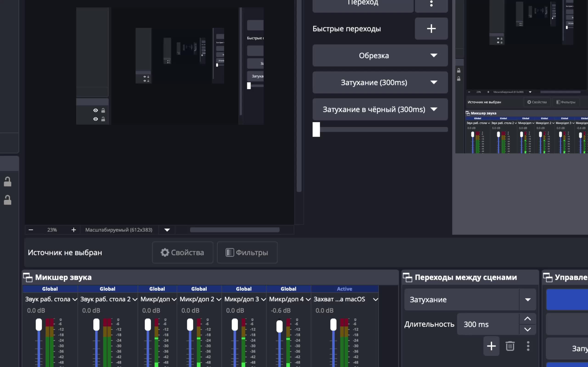Click the plus icon beside Быстрые переходы

click(x=431, y=29)
